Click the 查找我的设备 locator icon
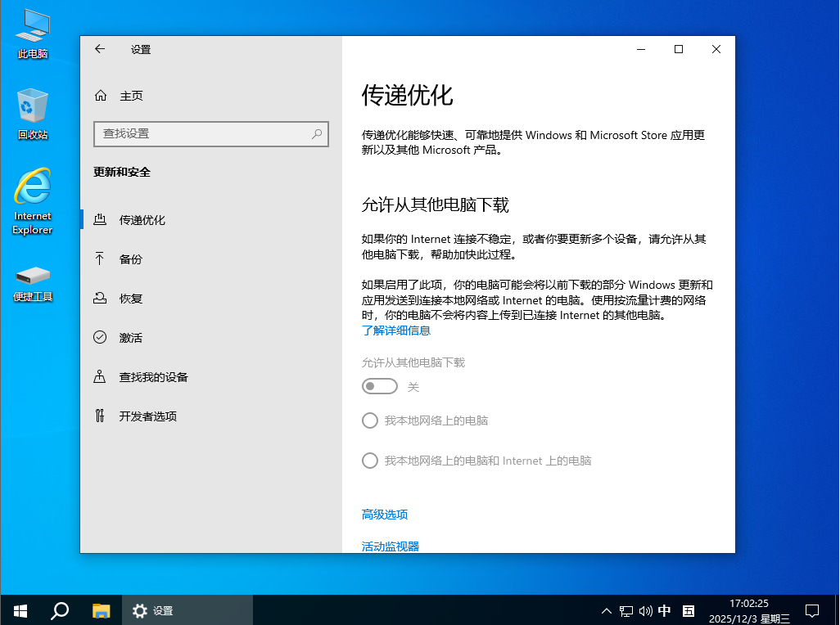This screenshot has height=625, width=840. [x=100, y=376]
